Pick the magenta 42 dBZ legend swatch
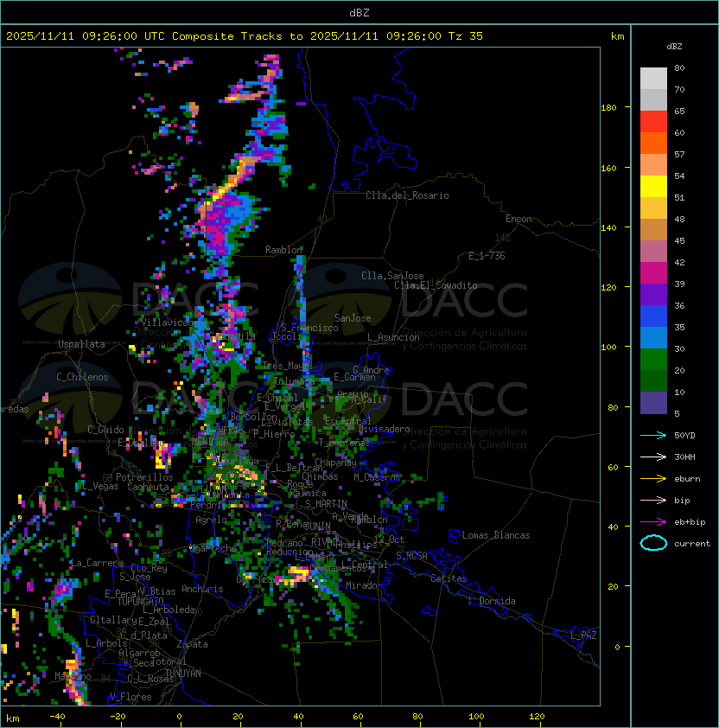The width and height of the screenshot is (719, 728). pyautogui.click(x=653, y=273)
